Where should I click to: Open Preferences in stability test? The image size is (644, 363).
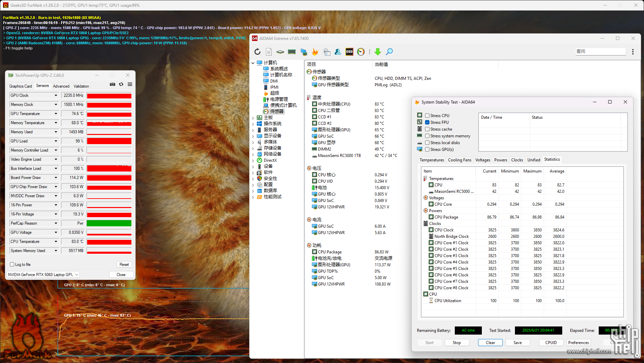click(578, 343)
